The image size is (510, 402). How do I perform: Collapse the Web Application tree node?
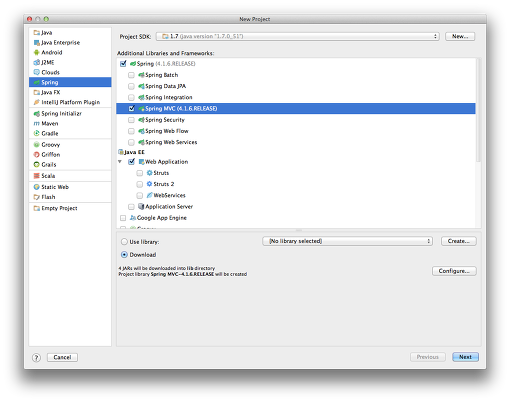120,162
